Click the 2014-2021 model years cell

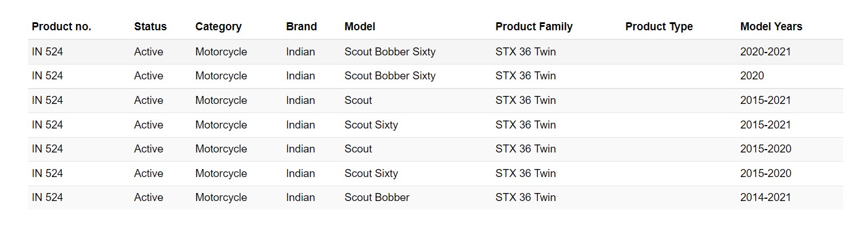click(x=765, y=198)
